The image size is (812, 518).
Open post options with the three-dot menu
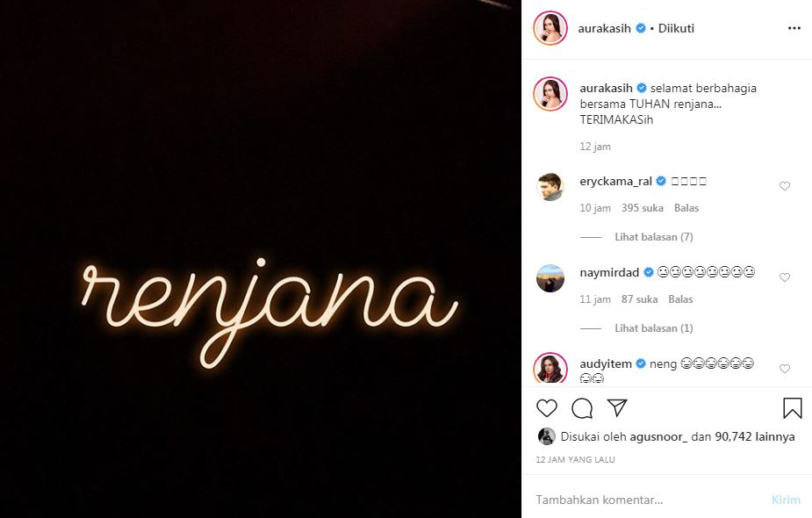[794, 30]
